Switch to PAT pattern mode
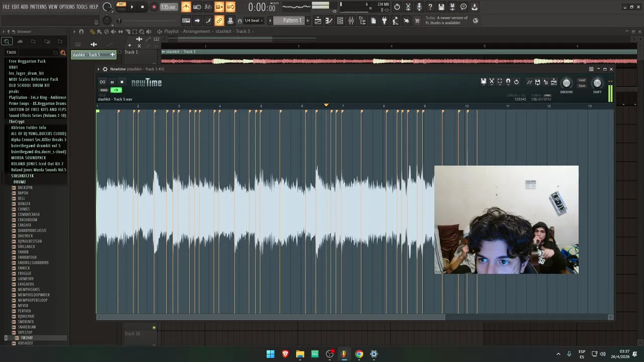 [121, 5]
